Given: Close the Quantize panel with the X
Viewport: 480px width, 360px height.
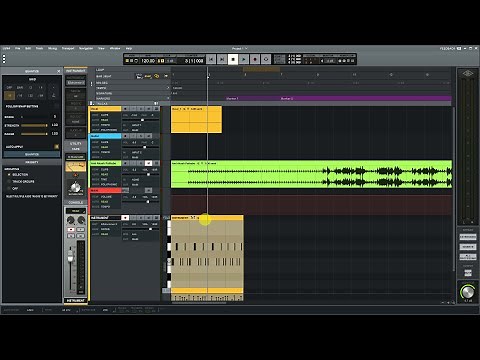Looking at the screenshot, I should 59,71.
